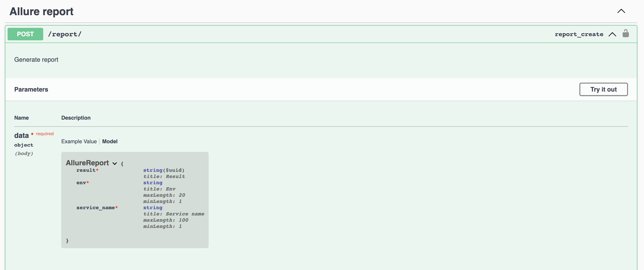Screen dimensions: 644x270
Task: Click the Description column header
Action: 76,118
